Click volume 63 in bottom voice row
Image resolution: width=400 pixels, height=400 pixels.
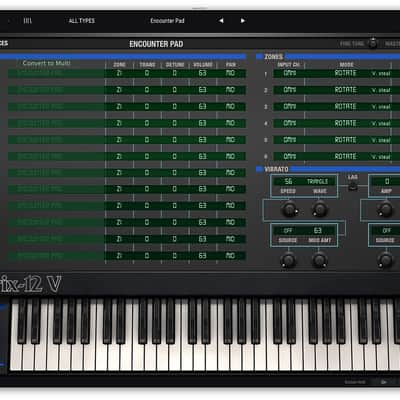point(202,256)
